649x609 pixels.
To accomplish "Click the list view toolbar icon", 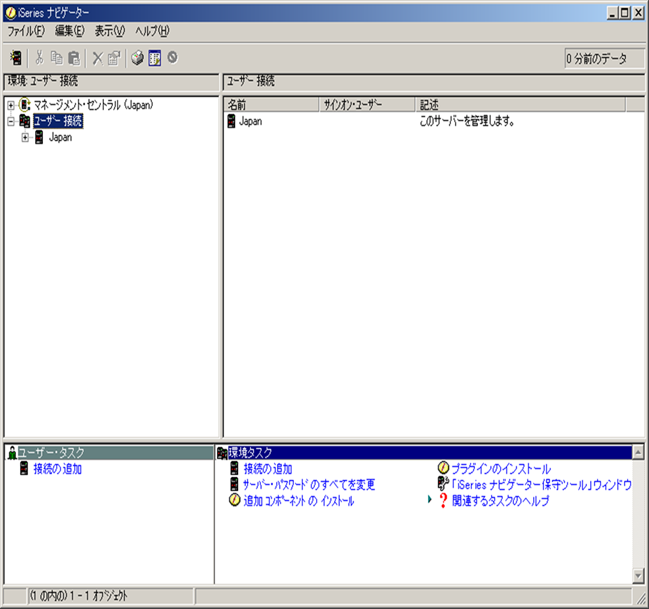I will point(155,58).
